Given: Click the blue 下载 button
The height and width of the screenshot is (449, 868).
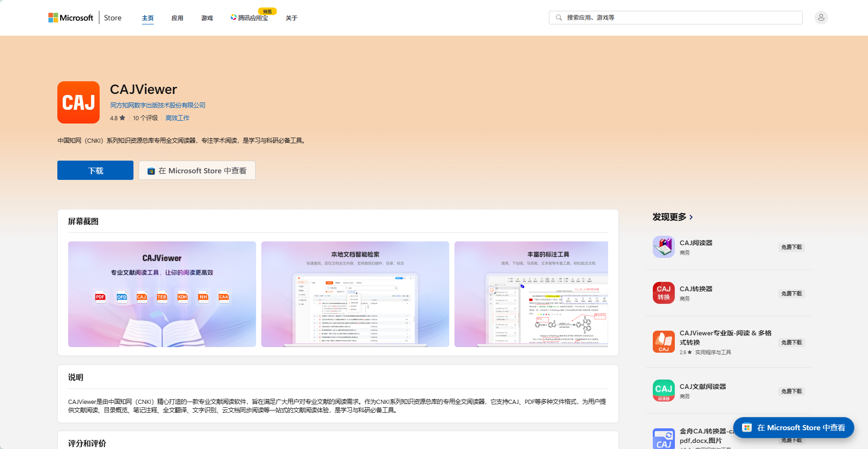Looking at the screenshot, I should click(x=95, y=170).
